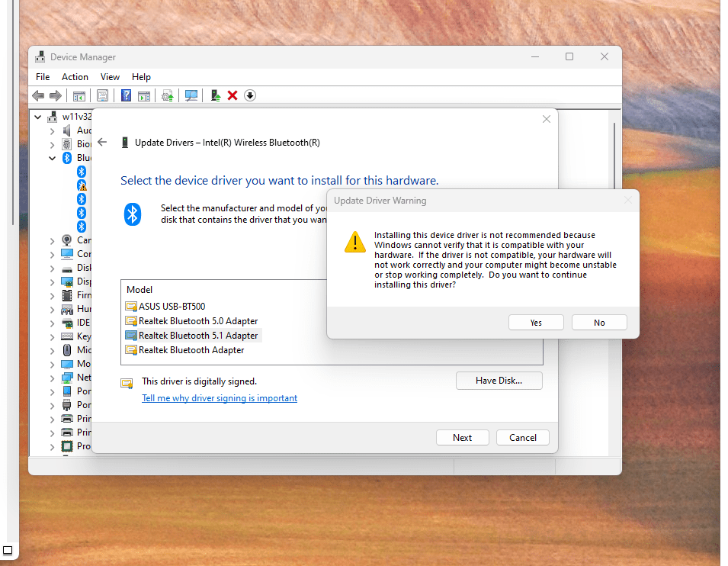The width and height of the screenshot is (728, 566).
Task: Click the yellow warning triangle in dialog
Action: (x=355, y=242)
